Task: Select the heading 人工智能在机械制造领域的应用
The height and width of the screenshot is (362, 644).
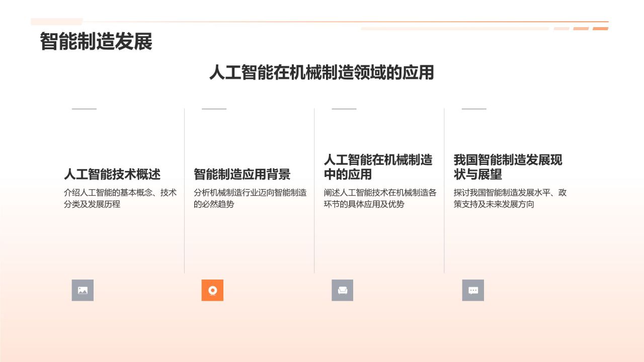Action: (x=321, y=72)
